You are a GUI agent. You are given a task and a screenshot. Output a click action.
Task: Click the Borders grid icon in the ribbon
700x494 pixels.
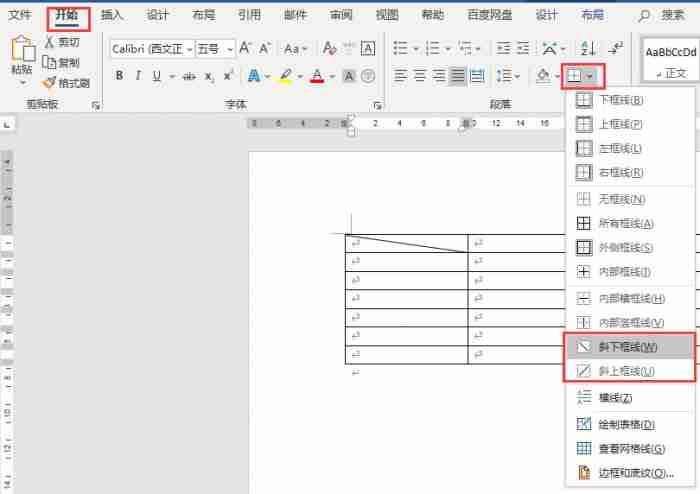(574, 76)
